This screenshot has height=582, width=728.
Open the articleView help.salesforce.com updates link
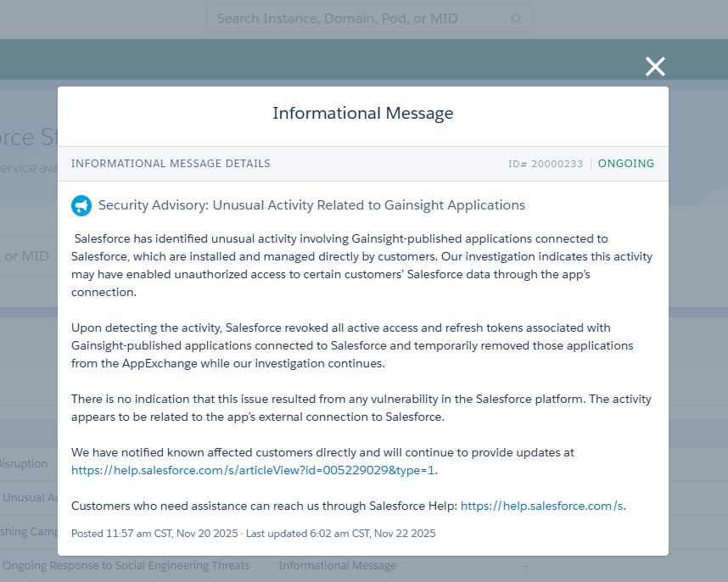254,470
